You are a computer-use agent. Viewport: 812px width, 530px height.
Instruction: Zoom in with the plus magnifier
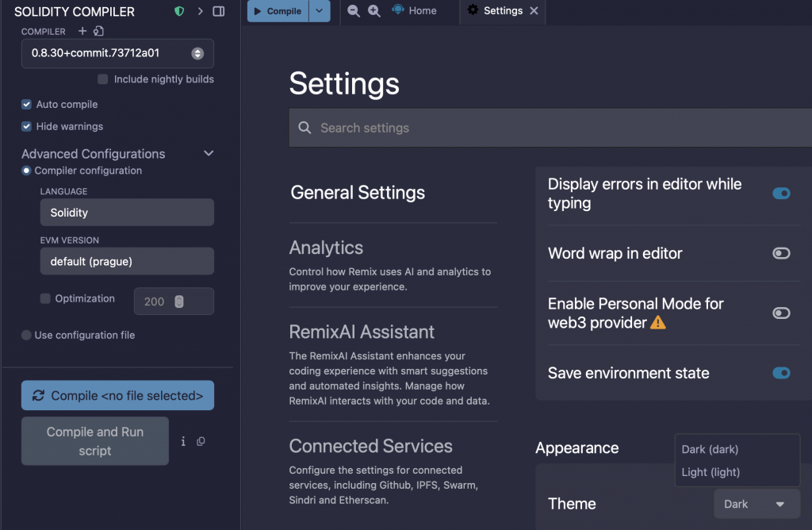coord(374,11)
